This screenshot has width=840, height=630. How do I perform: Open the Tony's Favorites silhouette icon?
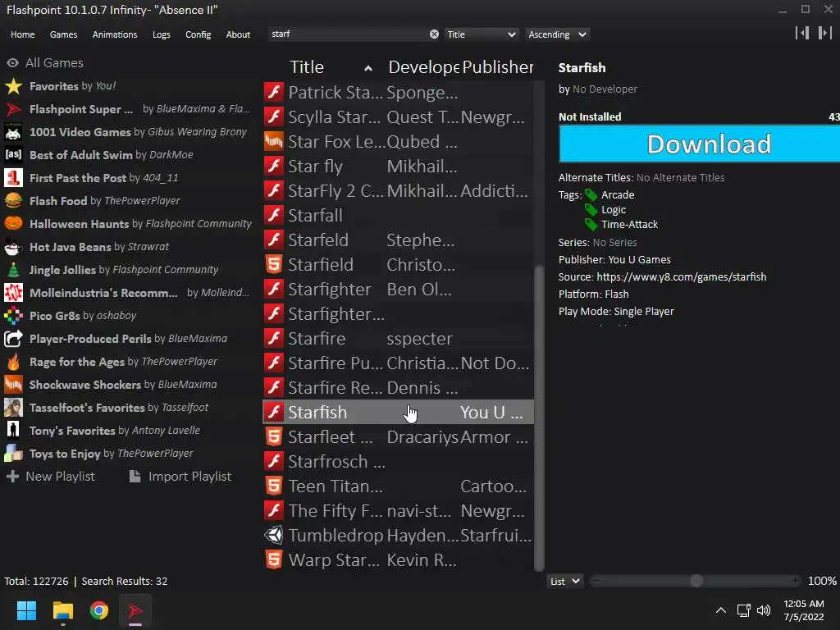click(x=13, y=431)
